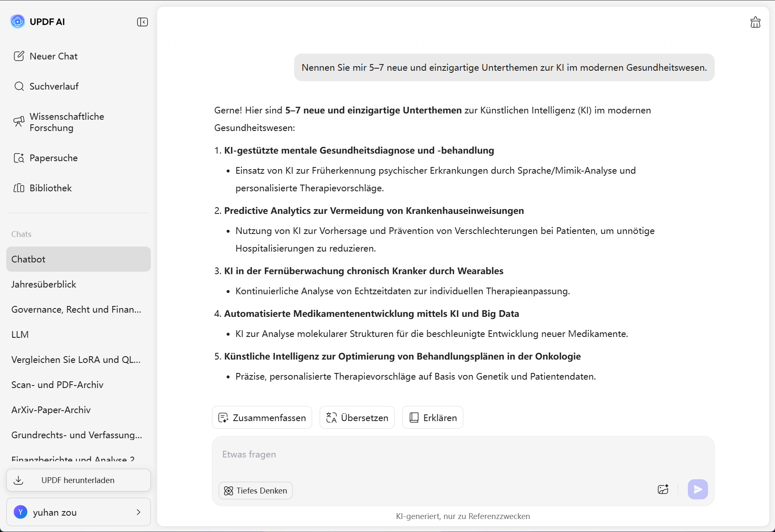Click the Zusammenfassen button
The height and width of the screenshot is (532, 775).
click(262, 417)
